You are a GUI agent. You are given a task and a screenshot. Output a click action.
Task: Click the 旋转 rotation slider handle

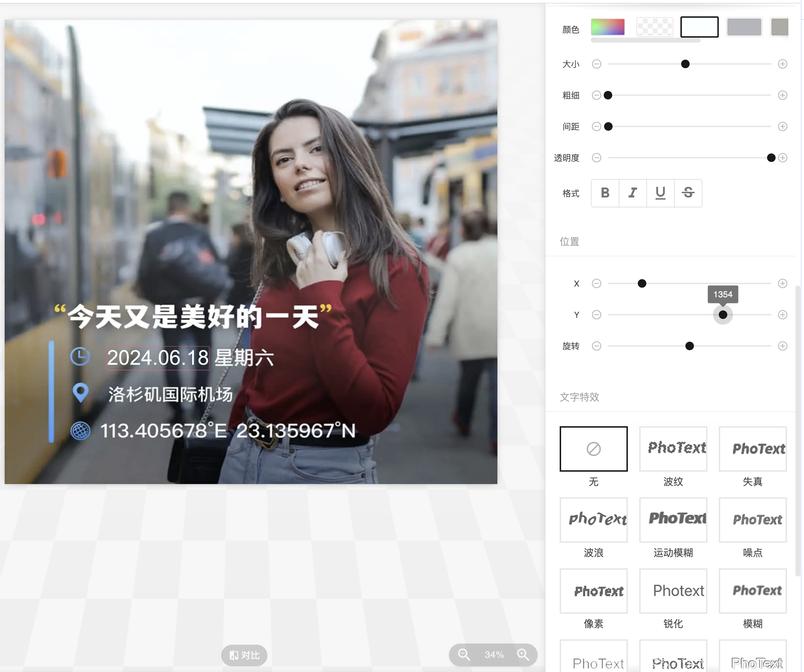[x=690, y=347]
